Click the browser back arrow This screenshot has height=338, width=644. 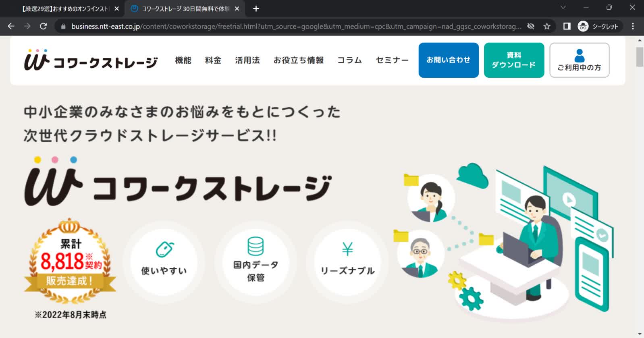pos(11,26)
